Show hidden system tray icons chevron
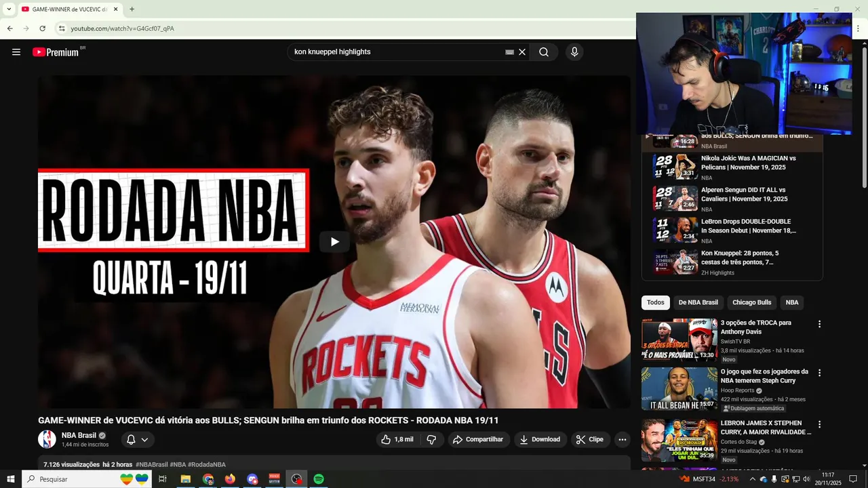 pyautogui.click(x=752, y=479)
